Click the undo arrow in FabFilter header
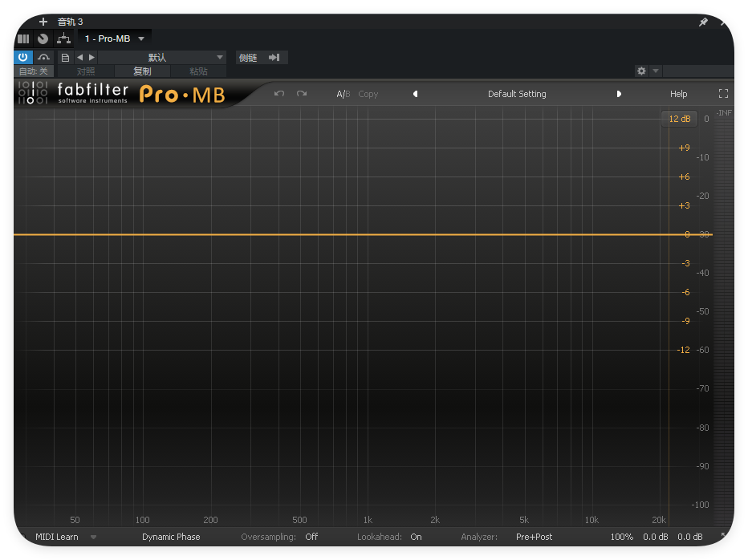Viewport: 748px width, 560px height. [x=279, y=94]
